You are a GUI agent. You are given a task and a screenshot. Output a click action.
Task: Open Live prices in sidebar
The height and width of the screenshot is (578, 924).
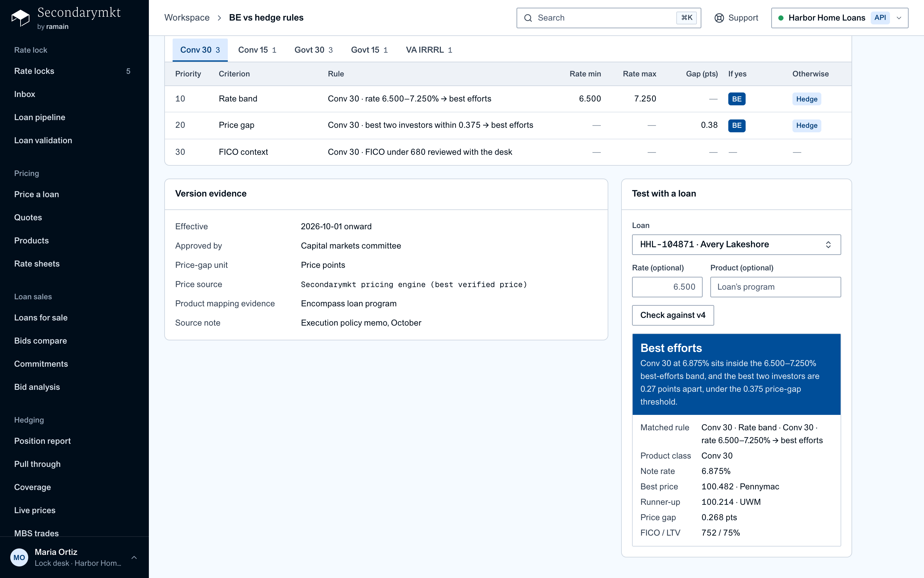click(x=74, y=510)
